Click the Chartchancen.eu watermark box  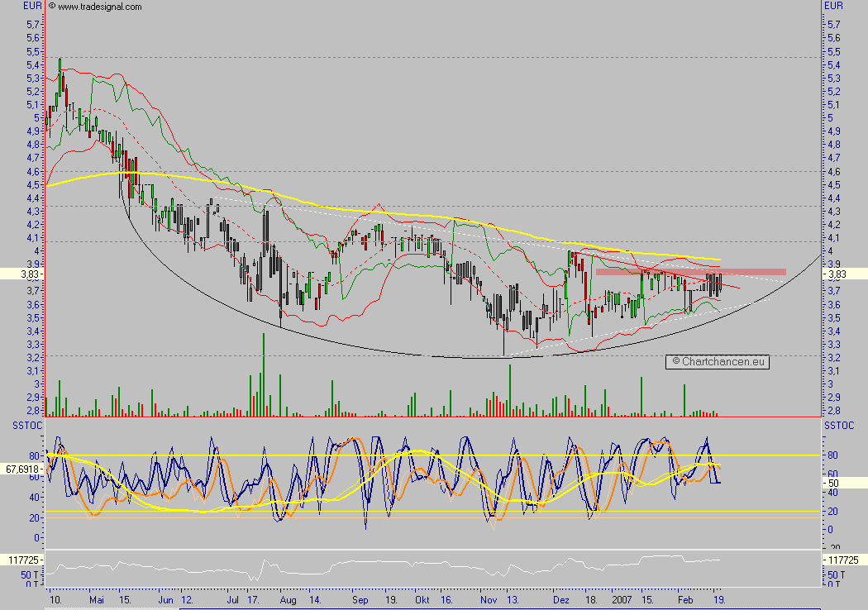click(717, 361)
